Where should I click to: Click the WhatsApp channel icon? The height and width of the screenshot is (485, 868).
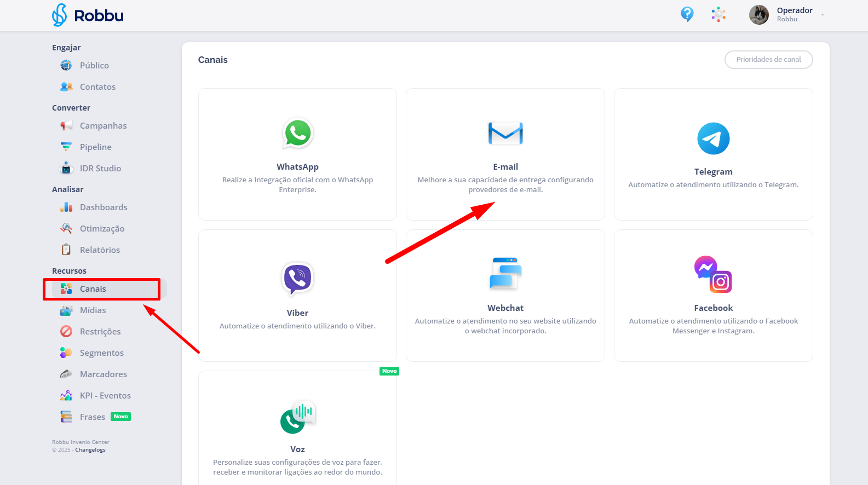(x=297, y=133)
